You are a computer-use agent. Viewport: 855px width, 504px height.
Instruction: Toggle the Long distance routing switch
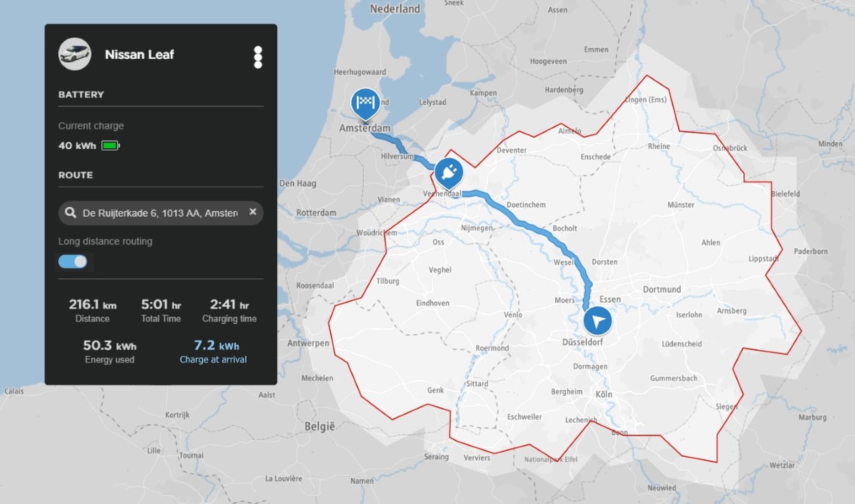[73, 262]
